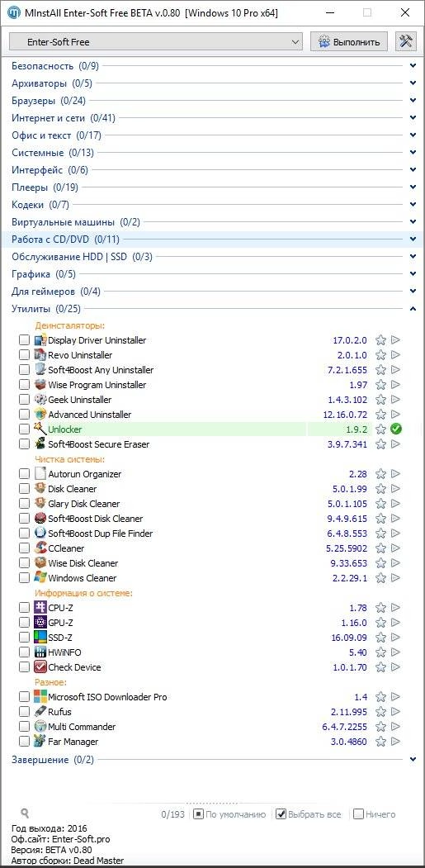Screen dimensions: 425x868
Task: Click the CCleaner program icon
Action: point(40,548)
